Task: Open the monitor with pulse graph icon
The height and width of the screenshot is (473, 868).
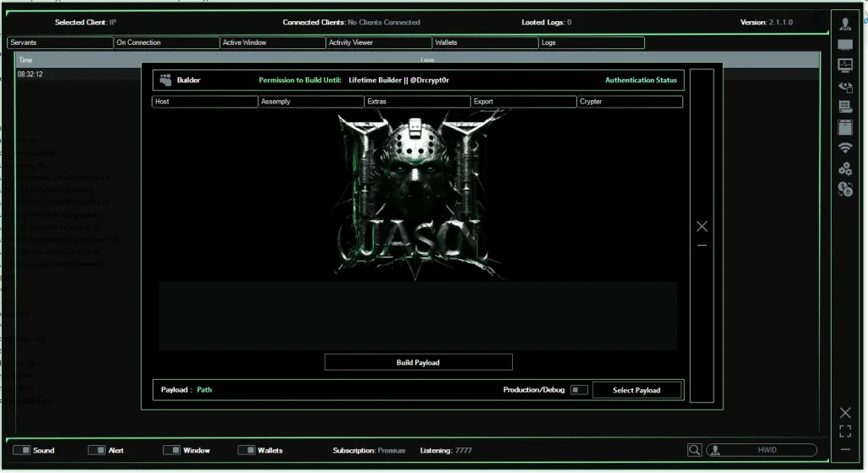Action: click(845, 65)
